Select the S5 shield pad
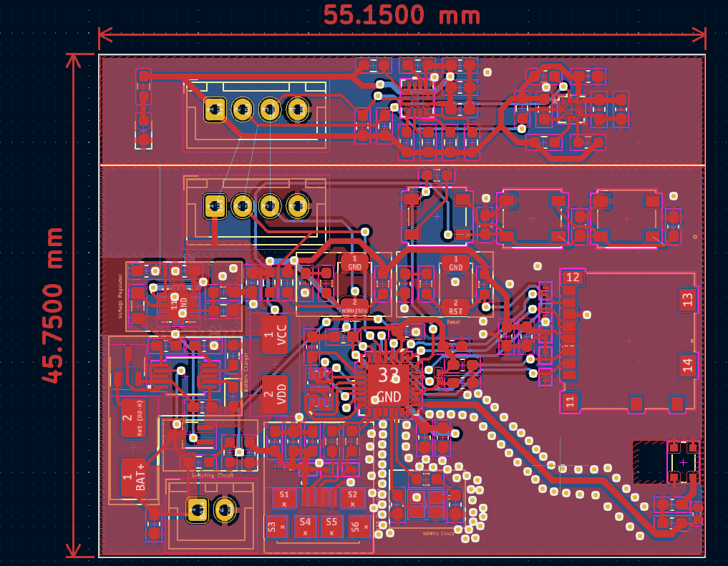The image size is (728, 566). click(331, 527)
